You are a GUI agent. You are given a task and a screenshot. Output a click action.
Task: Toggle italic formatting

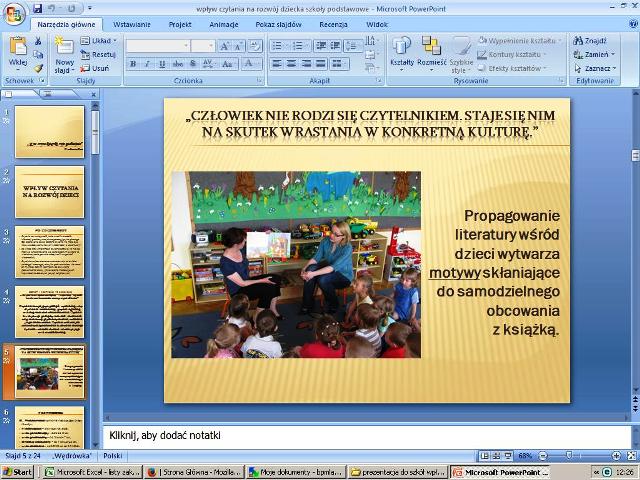pos(147,64)
